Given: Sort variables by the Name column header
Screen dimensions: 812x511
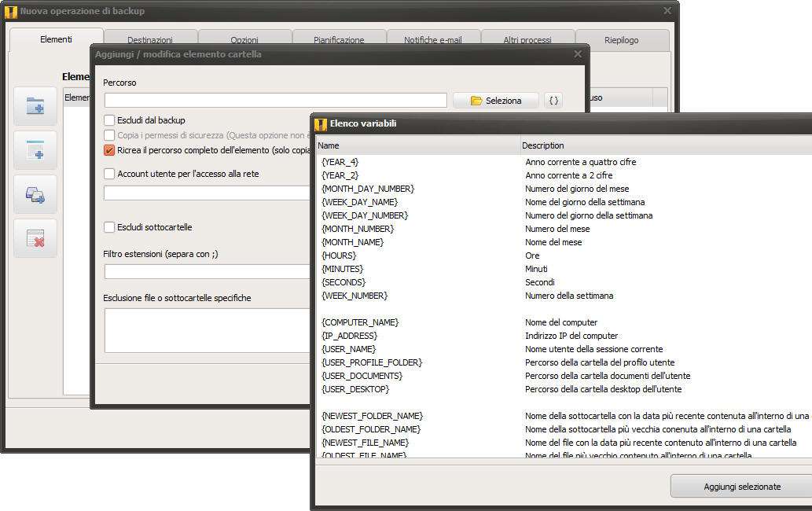Looking at the screenshot, I should (x=417, y=145).
